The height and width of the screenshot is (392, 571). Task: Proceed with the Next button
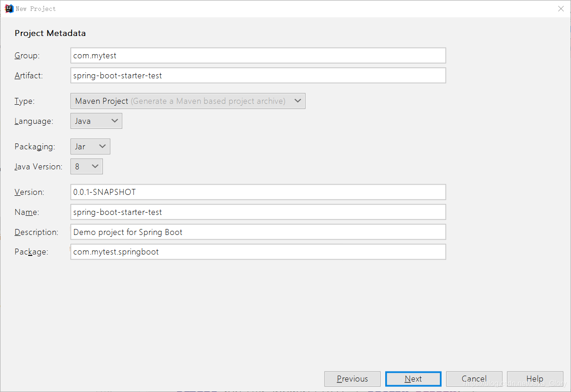(413, 379)
